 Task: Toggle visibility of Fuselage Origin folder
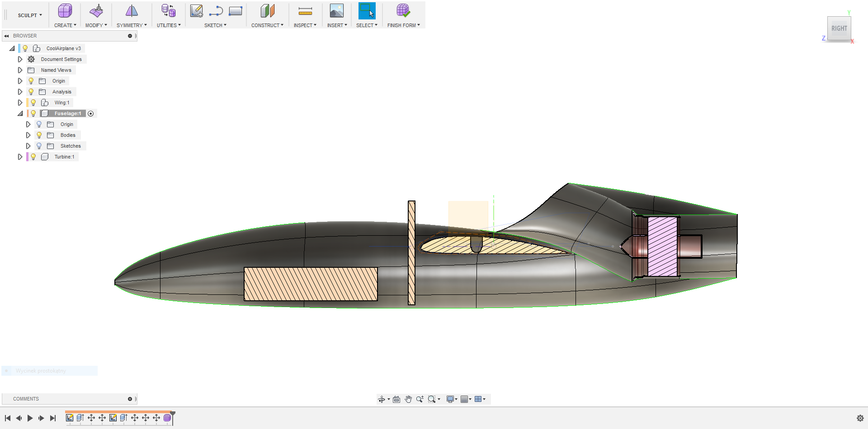point(39,124)
